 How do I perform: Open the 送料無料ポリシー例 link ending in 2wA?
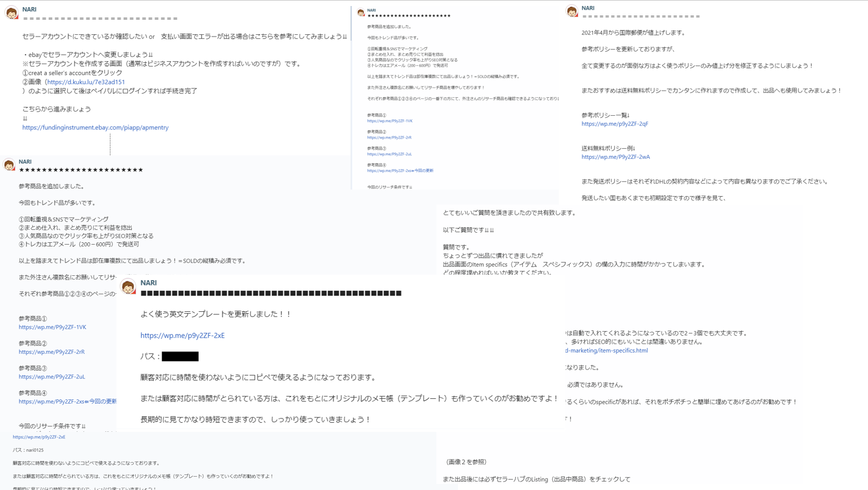click(616, 157)
